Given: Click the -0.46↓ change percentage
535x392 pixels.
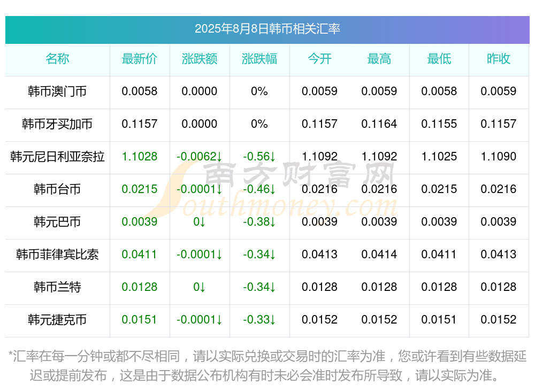Looking at the screenshot, I should tap(259, 189).
